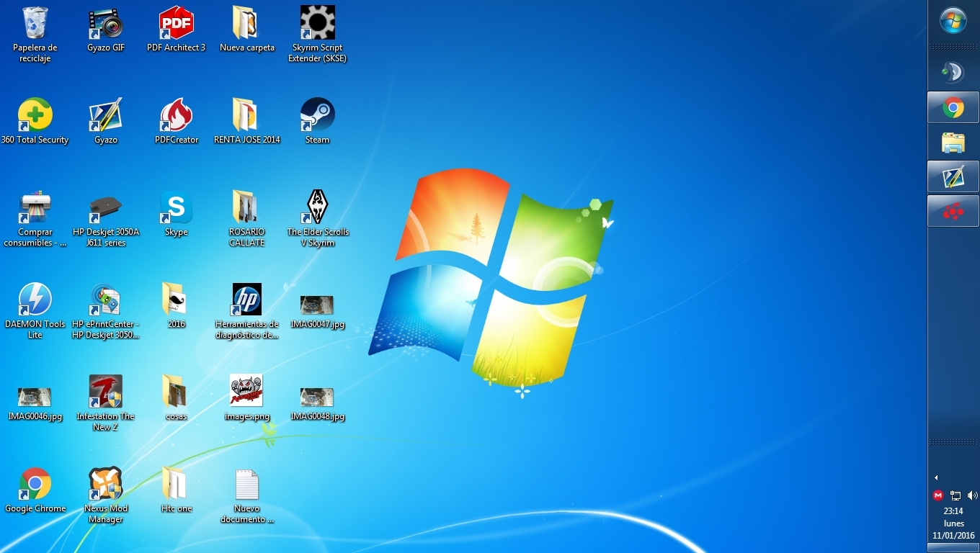Show hidden system tray icons arrow
The width and height of the screenshot is (980, 553).
pos(936,477)
